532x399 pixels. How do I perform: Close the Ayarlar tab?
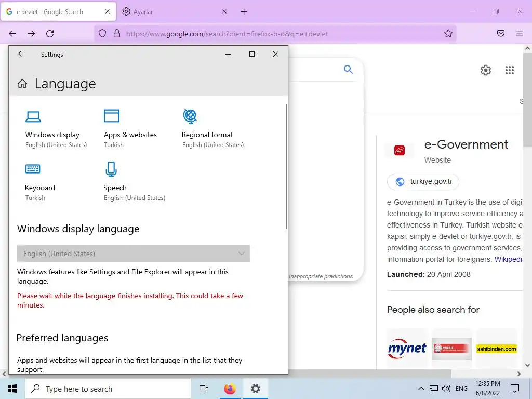click(x=224, y=11)
